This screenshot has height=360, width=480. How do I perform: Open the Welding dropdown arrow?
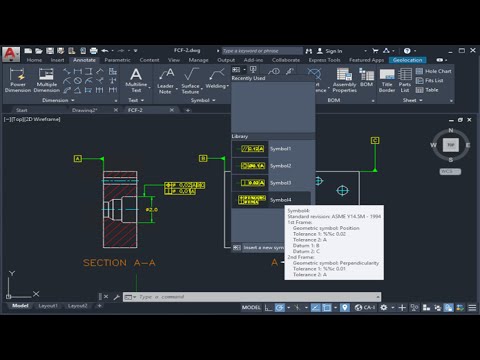pyautogui.click(x=228, y=86)
